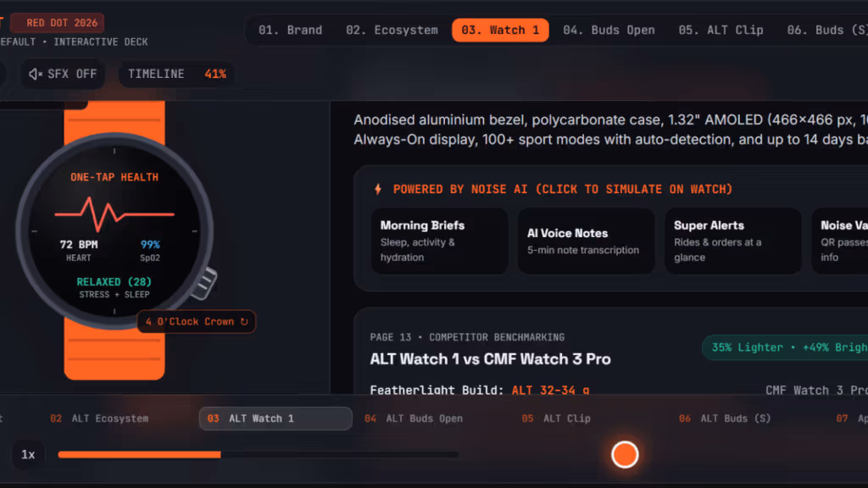Click the heartbeat line on watch face
Viewport: 868px width, 488px height.
[x=114, y=213]
